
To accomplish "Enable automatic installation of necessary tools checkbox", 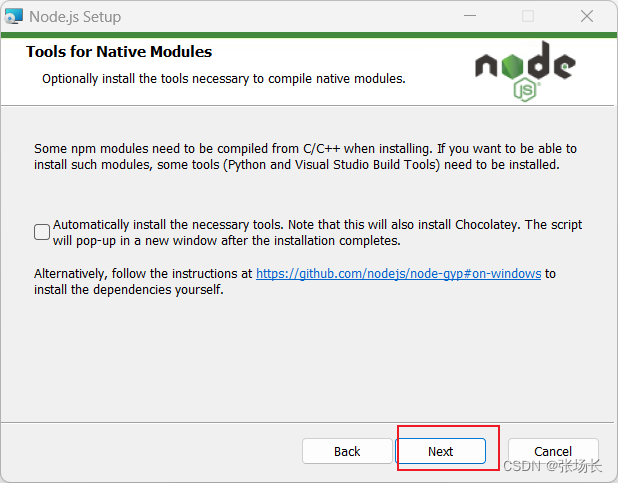I will pyautogui.click(x=42, y=232).
